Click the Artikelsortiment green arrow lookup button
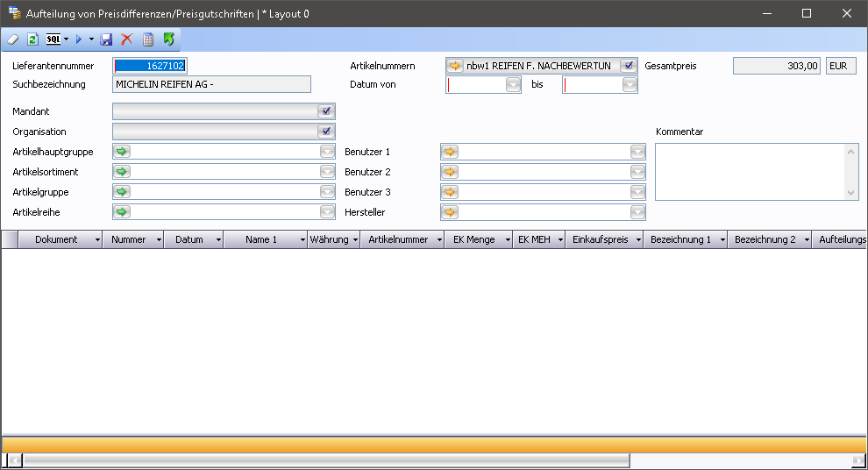868x470 pixels. pyautogui.click(x=122, y=172)
